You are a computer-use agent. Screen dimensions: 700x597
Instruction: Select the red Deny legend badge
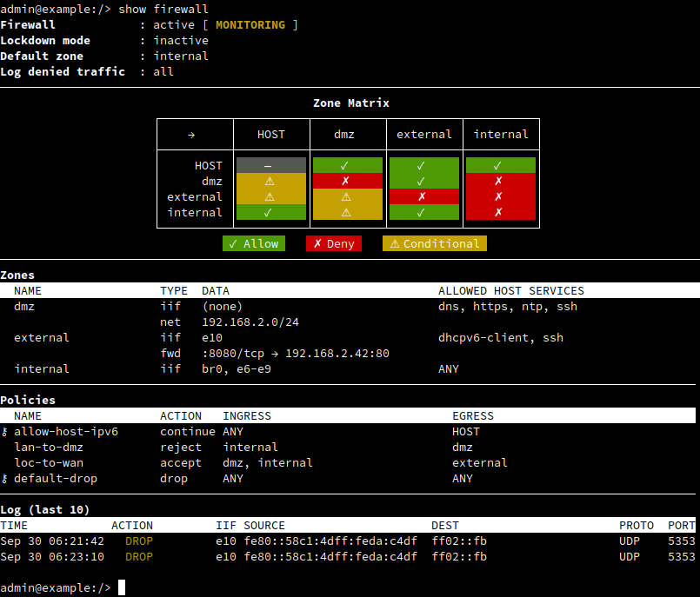point(333,244)
